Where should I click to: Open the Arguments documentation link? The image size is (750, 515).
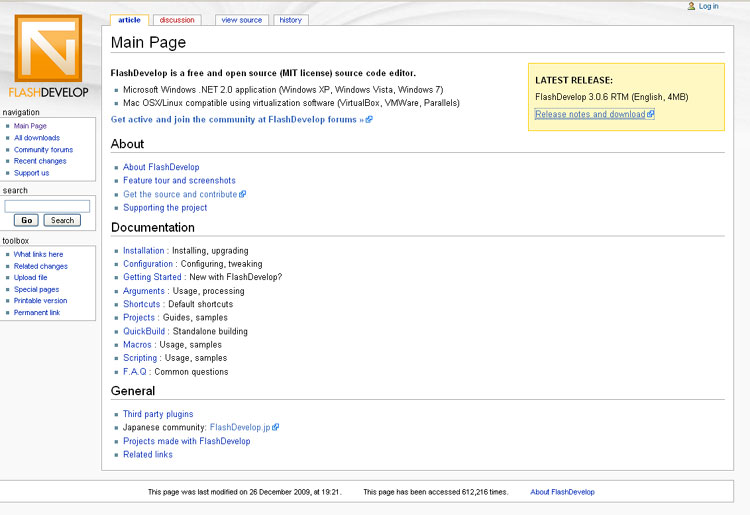coord(143,291)
